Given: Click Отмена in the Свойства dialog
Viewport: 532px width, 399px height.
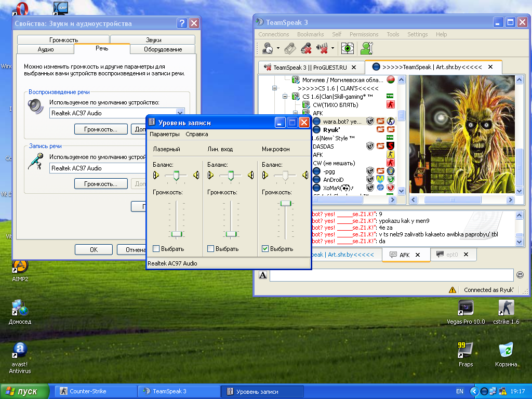Looking at the screenshot, I should pyautogui.click(x=132, y=250).
